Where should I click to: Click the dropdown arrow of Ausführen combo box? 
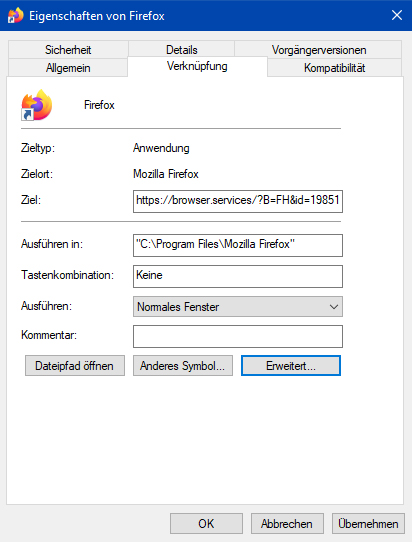pyautogui.click(x=334, y=307)
